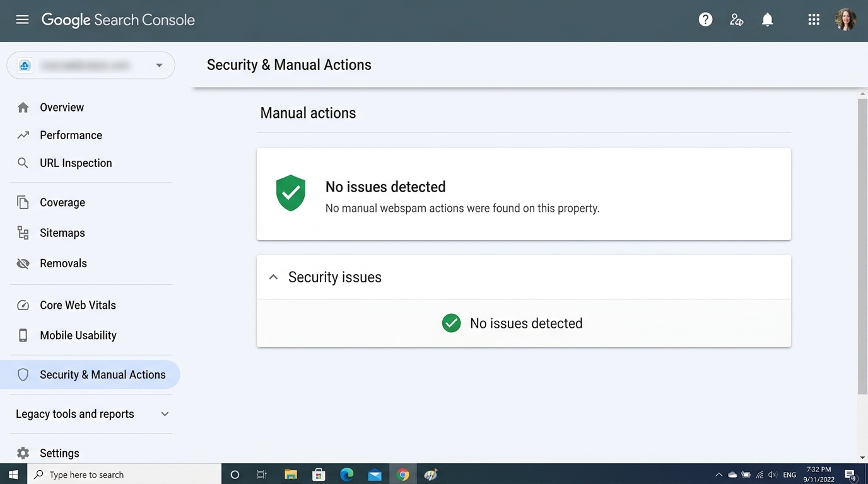The width and height of the screenshot is (868, 484).
Task: Click the Manual actions heading
Action: [308, 113]
